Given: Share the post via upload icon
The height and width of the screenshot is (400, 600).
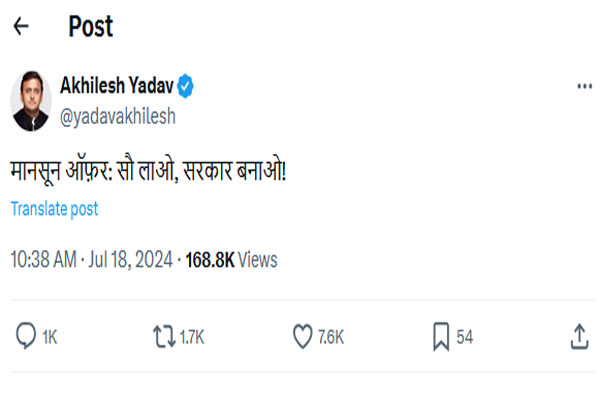Looking at the screenshot, I should 579,338.
